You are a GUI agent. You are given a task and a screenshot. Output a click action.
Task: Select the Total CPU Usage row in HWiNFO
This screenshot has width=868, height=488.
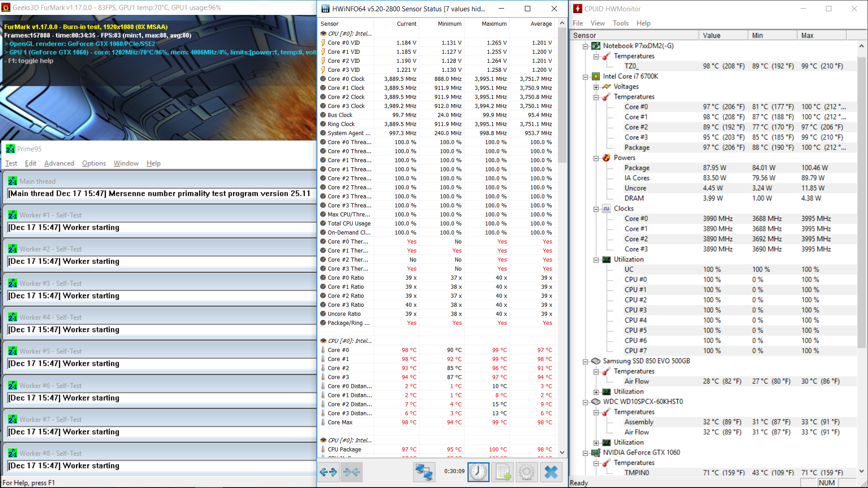point(437,223)
